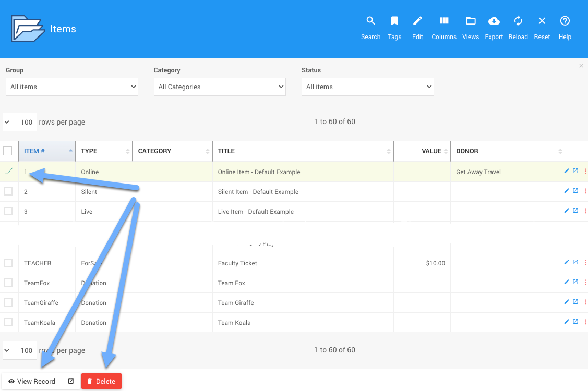Click pencil edit icon for Faculty Ticket row
This screenshot has height=391, width=588.
click(567, 263)
